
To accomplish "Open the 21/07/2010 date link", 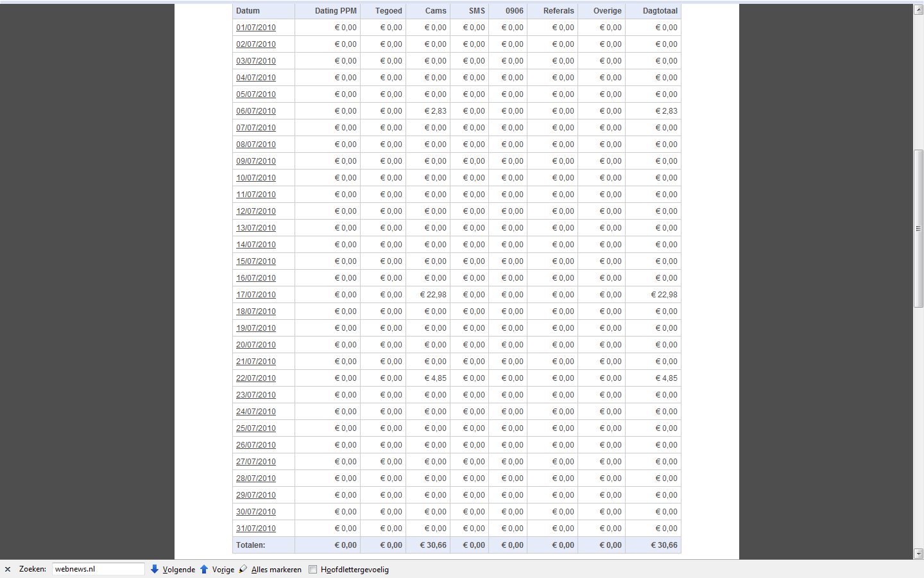I will (256, 362).
